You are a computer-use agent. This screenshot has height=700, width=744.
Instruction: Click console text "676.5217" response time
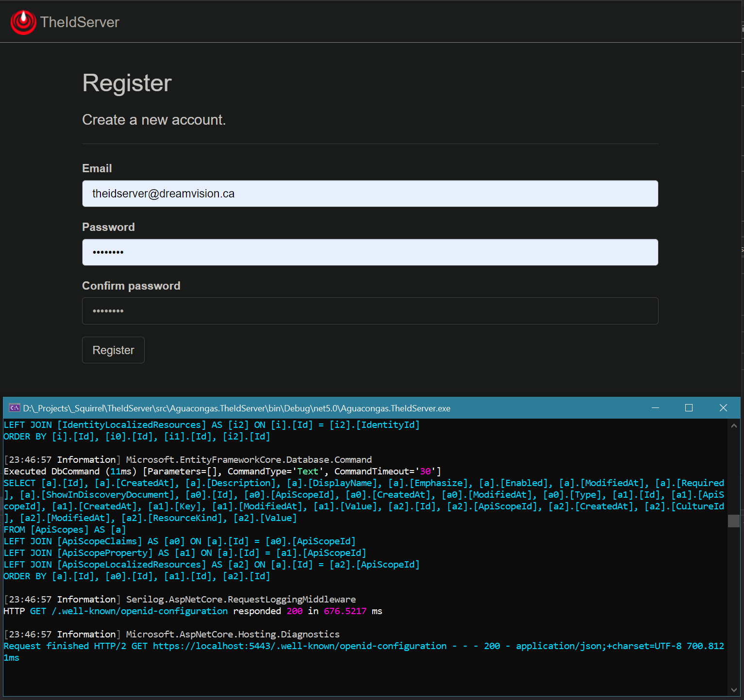[x=345, y=611]
